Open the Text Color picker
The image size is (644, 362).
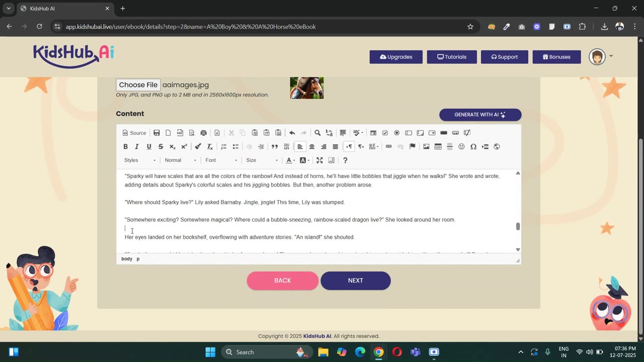point(290,160)
